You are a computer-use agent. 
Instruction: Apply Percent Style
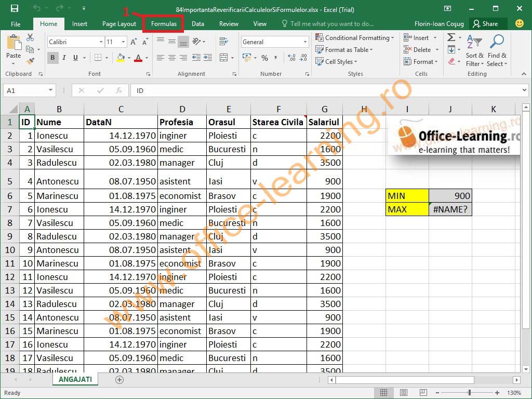tap(264, 58)
